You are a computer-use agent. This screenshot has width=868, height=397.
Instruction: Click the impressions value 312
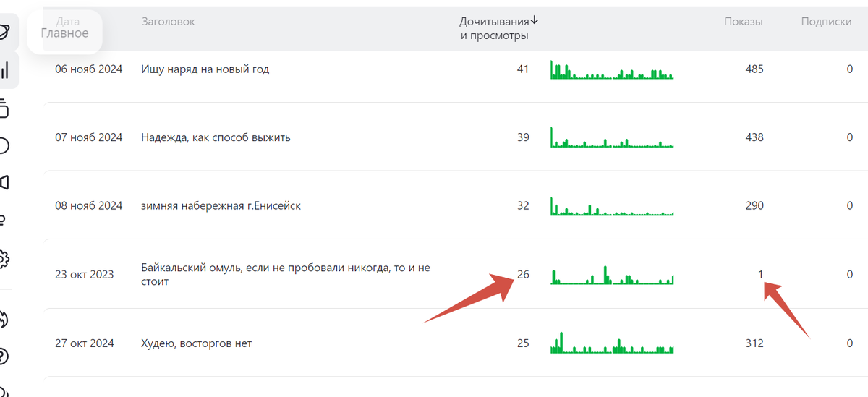coord(754,343)
